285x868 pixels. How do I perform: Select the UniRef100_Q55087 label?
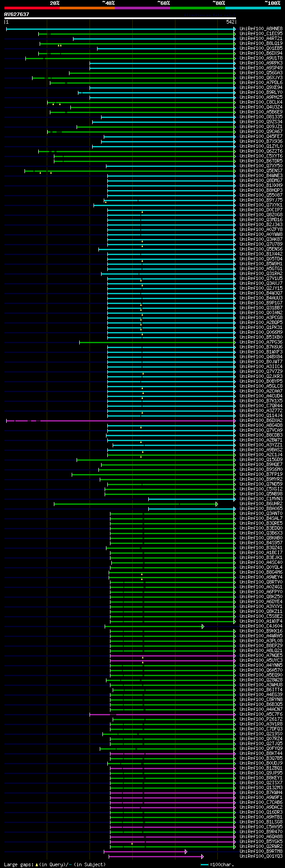261,195
